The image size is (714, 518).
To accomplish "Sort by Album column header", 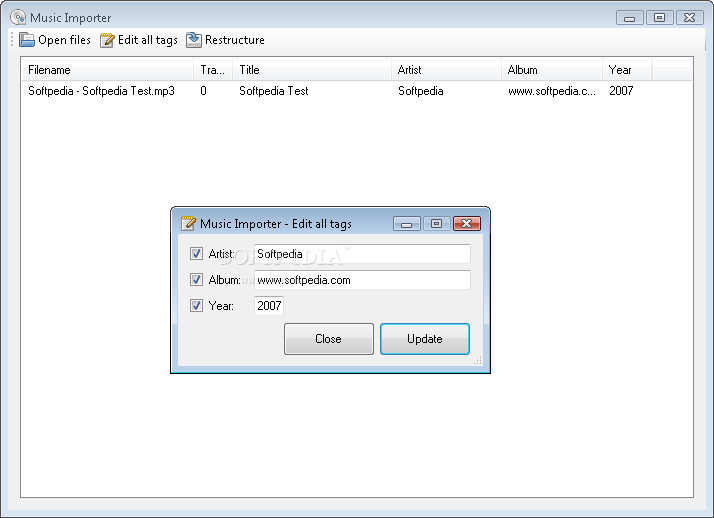I will [x=552, y=70].
